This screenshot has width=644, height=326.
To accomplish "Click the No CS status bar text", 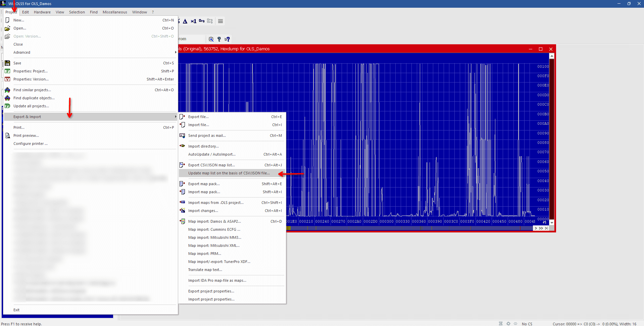I will click(x=527, y=324).
